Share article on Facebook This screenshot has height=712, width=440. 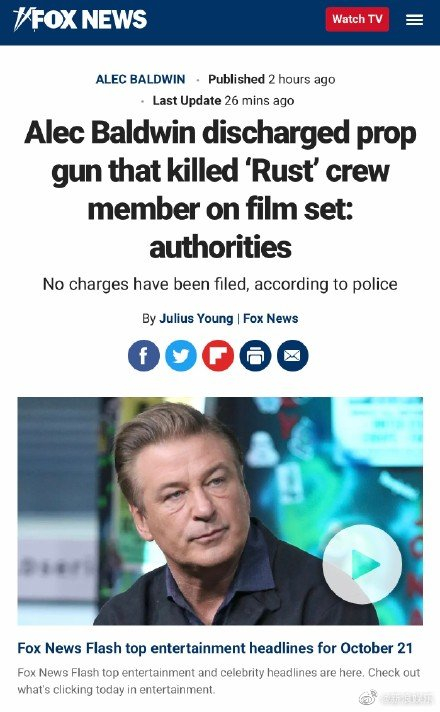click(x=143, y=356)
